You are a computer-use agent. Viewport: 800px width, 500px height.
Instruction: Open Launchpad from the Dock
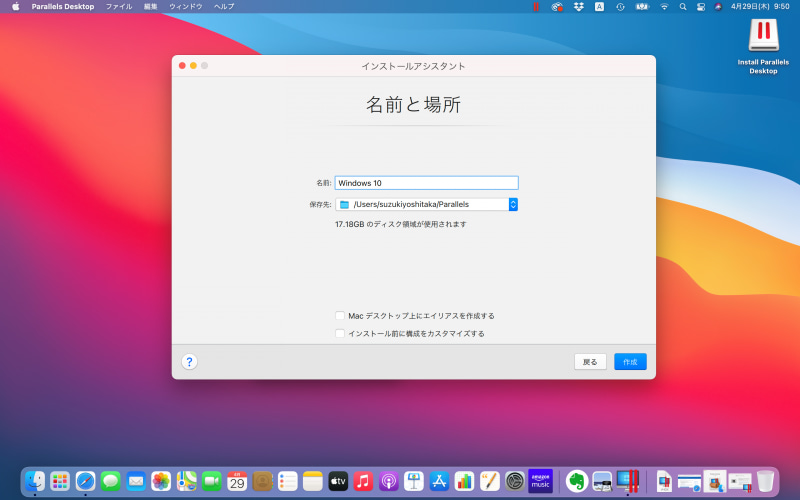(x=60, y=481)
